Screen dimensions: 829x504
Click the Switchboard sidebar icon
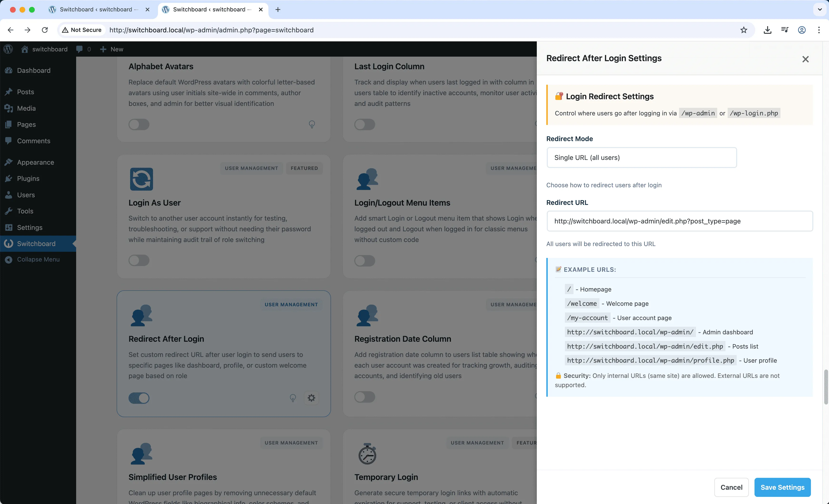(x=9, y=243)
